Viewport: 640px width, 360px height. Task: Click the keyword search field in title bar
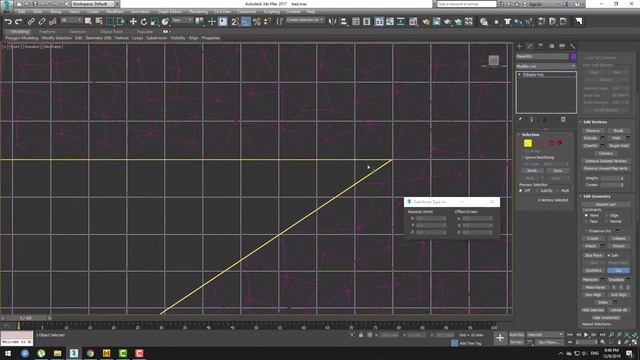(x=467, y=4)
